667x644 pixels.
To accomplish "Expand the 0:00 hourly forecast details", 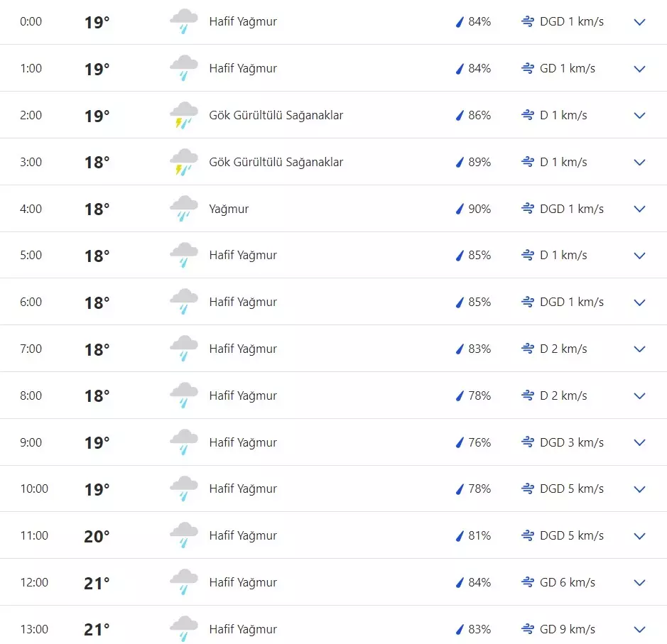I will [639, 22].
